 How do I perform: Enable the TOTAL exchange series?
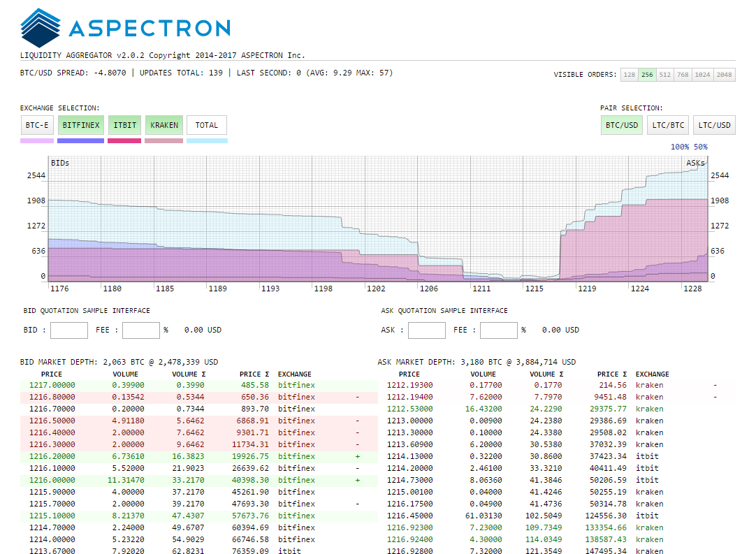207,125
